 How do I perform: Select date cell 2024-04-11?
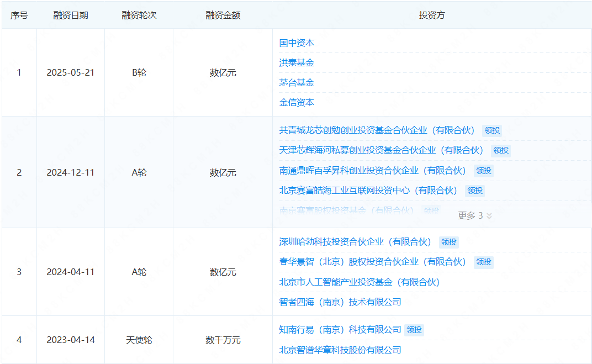tap(71, 272)
